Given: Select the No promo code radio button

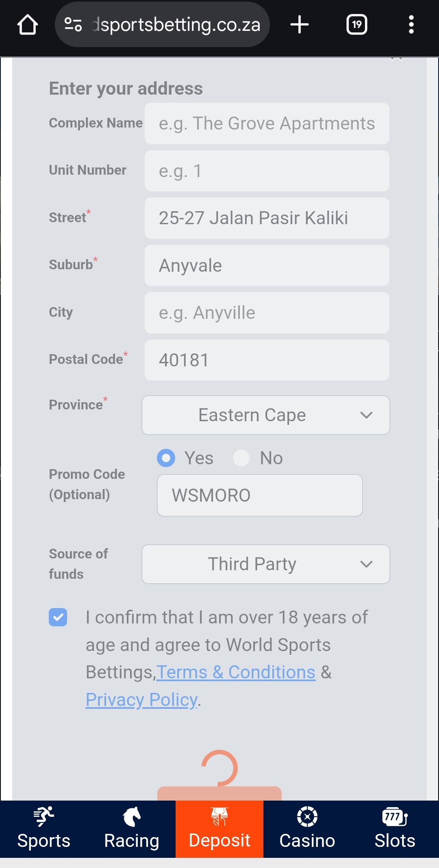Looking at the screenshot, I should (241, 458).
